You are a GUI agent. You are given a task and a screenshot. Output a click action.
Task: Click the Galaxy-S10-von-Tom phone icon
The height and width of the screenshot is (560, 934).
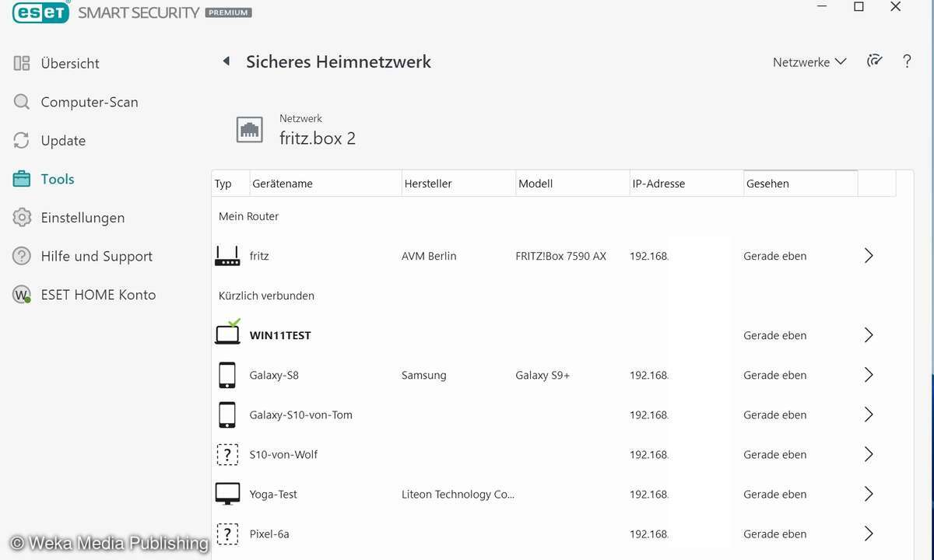[227, 415]
